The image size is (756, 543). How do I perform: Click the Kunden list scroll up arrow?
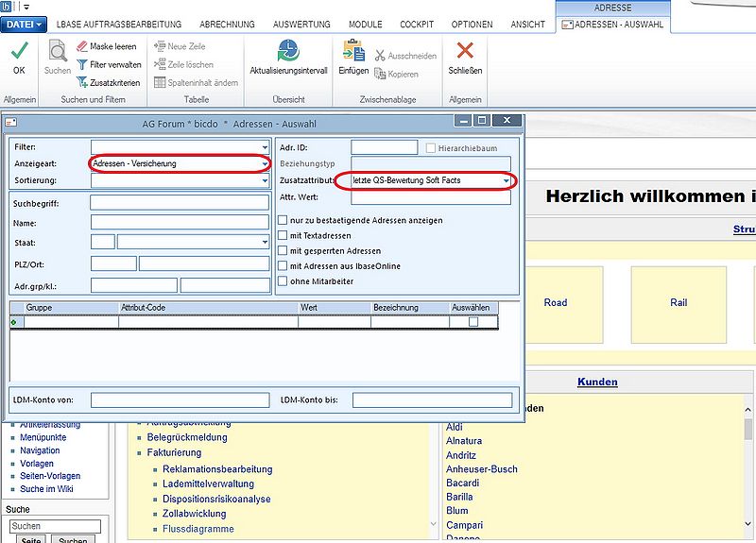(x=747, y=410)
